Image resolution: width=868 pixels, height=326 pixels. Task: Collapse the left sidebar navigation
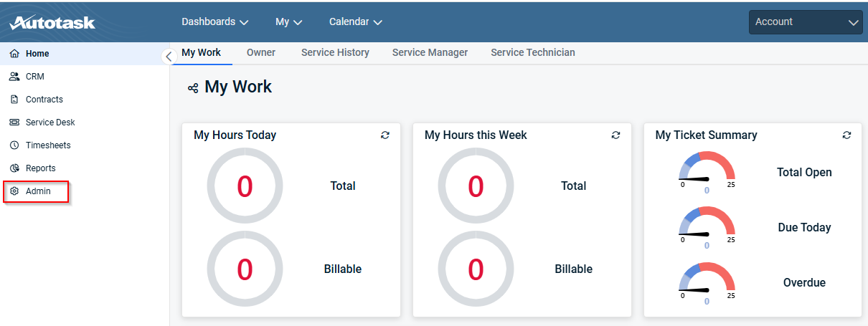click(x=169, y=57)
